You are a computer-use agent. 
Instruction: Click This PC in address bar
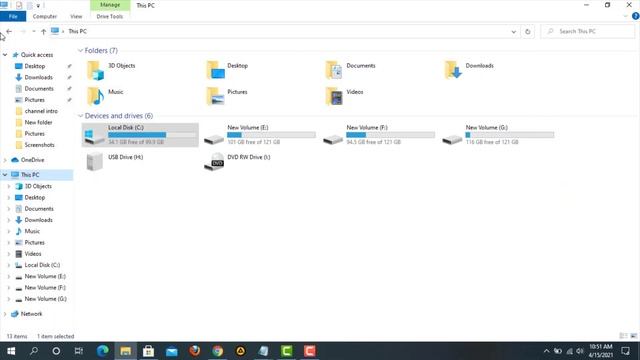coord(77,31)
